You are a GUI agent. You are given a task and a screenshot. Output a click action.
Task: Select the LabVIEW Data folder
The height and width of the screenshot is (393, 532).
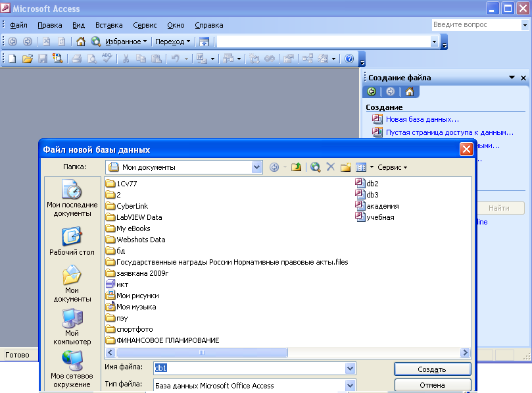(x=133, y=217)
